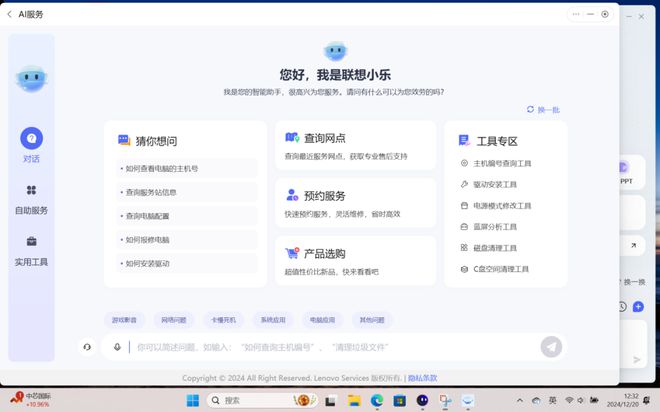Open history clock icon in background window

click(x=623, y=307)
